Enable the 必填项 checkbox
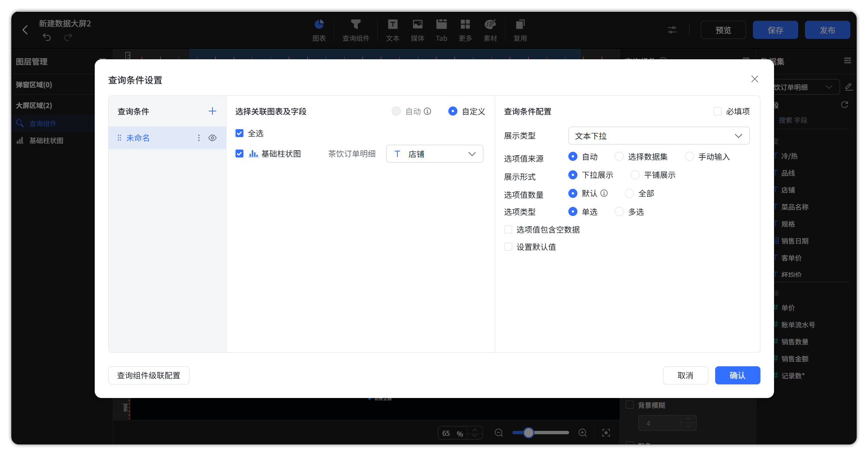This screenshot has width=868, height=452. click(717, 111)
